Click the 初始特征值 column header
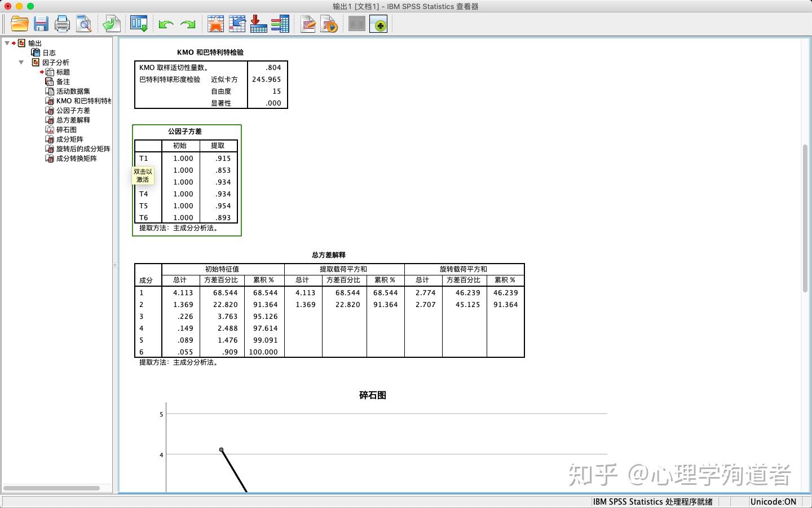This screenshot has height=508, width=812. pyautogui.click(x=222, y=269)
